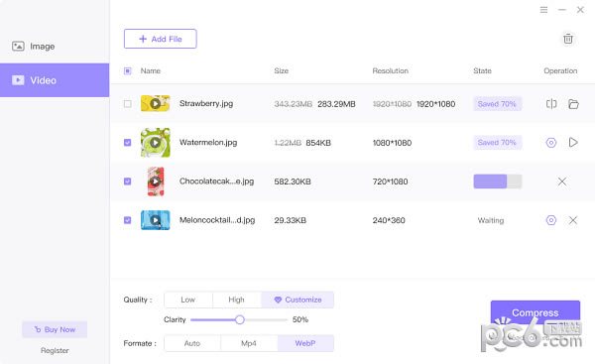595x364 pixels.
Task: Start compression with Compress button
Action: pos(535,312)
